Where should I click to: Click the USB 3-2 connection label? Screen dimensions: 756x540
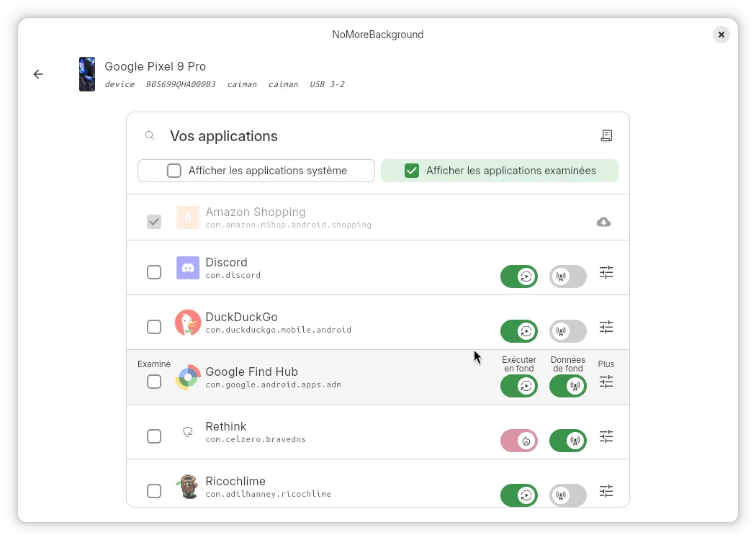click(327, 84)
